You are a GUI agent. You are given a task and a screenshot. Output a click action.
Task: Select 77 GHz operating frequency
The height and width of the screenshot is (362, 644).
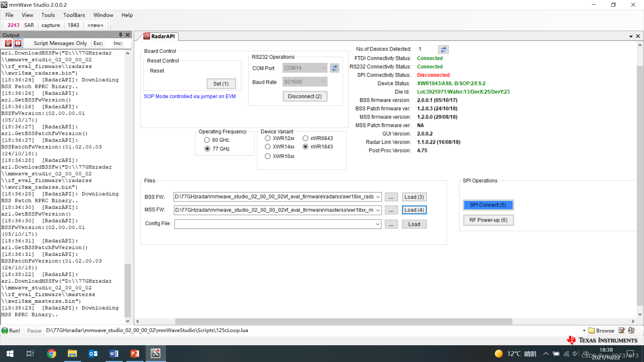click(217, 149)
